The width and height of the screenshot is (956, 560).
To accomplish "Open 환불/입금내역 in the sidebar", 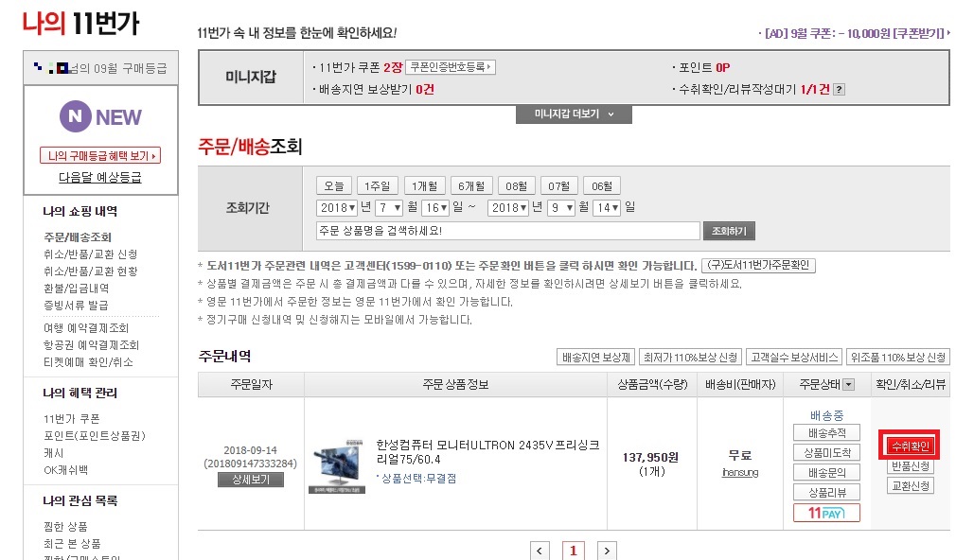I will [x=77, y=289].
